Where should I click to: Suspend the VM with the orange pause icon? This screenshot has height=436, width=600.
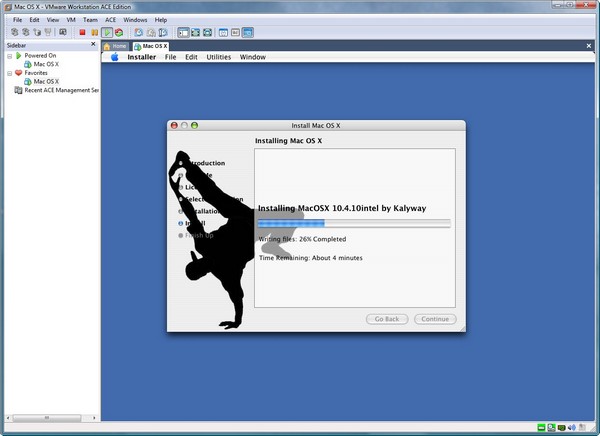(x=94, y=33)
